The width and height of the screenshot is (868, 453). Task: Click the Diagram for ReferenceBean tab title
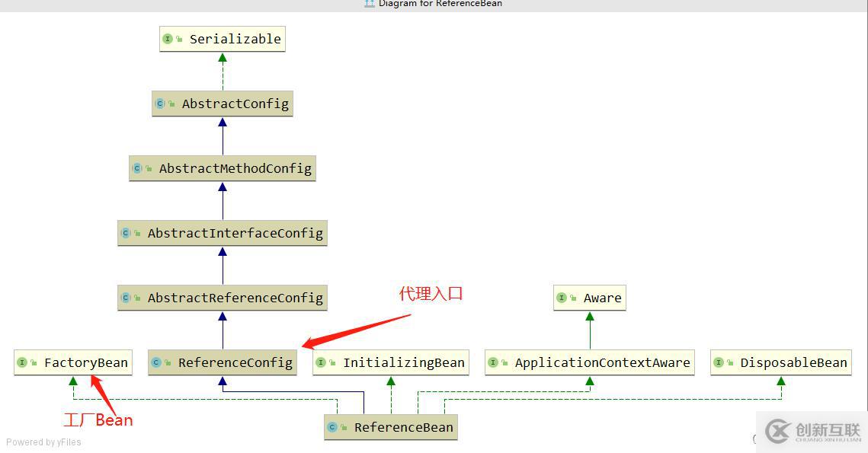click(440, 4)
